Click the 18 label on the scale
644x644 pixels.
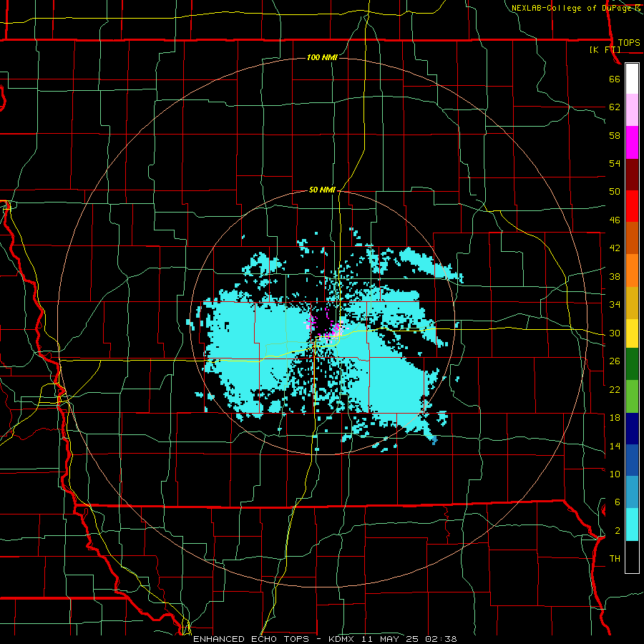(615, 418)
